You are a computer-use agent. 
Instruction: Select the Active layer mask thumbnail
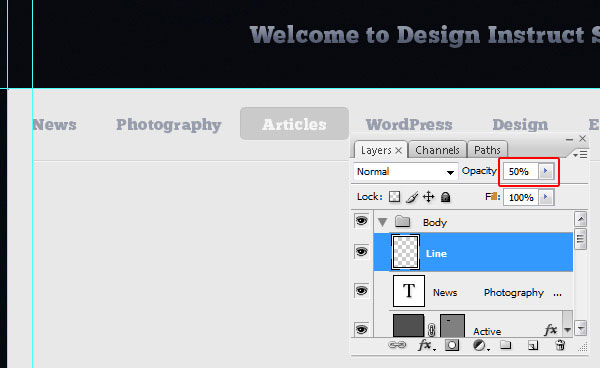452,326
